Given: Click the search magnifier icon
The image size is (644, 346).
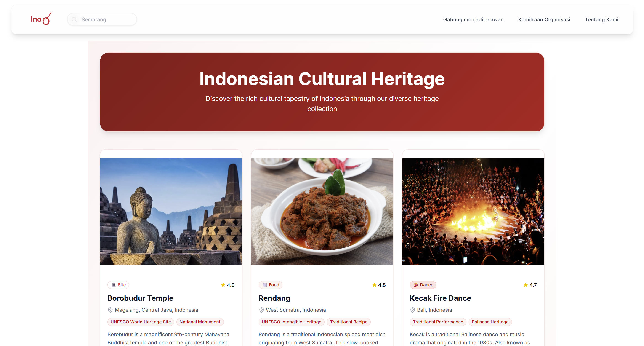Looking at the screenshot, I should 74,19.
